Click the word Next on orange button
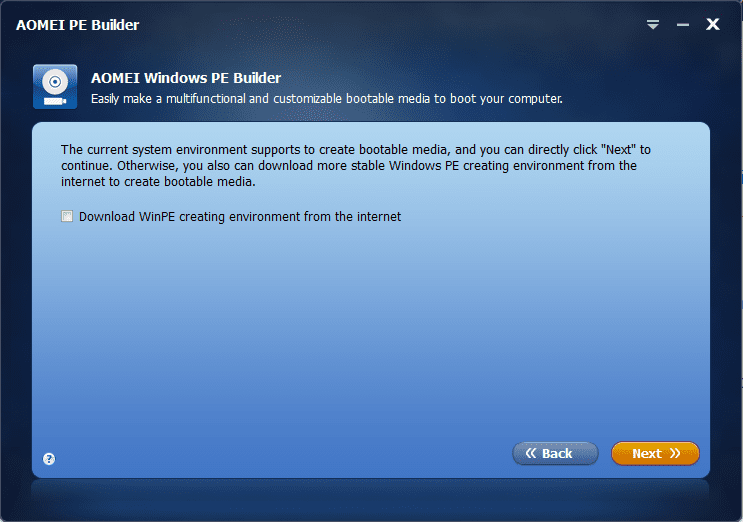 pyautogui.click(x=647, y=454)
